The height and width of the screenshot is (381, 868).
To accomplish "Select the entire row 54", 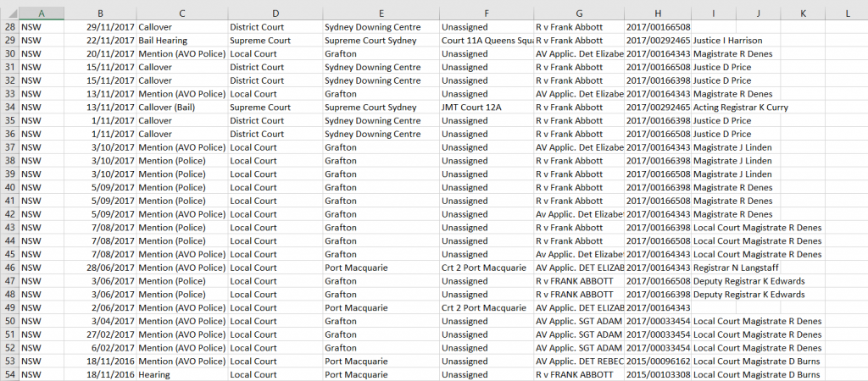I will click(8, 374).
